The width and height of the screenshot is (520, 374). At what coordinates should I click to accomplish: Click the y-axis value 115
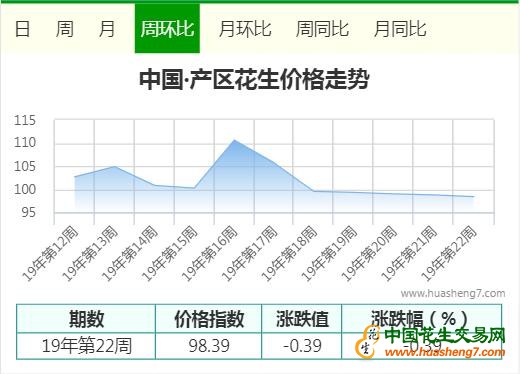click(25, 120)
